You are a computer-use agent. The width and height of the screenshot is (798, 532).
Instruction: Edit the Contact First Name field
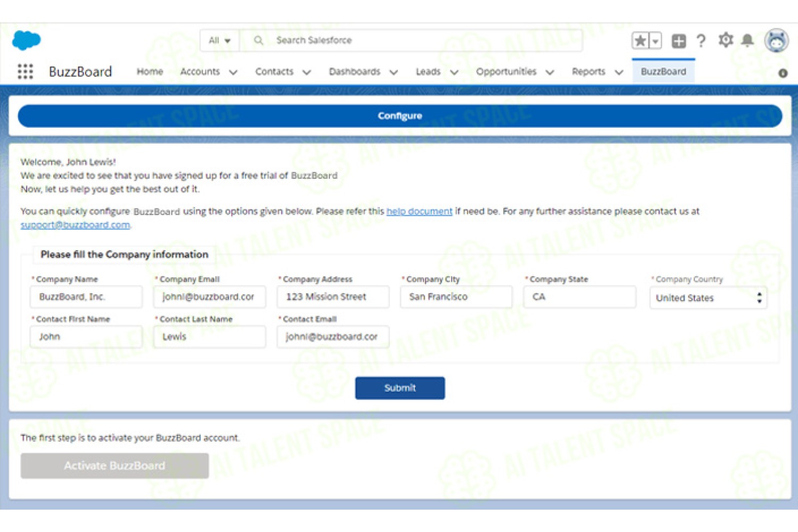pyautogui.click(x=86, y=337)
